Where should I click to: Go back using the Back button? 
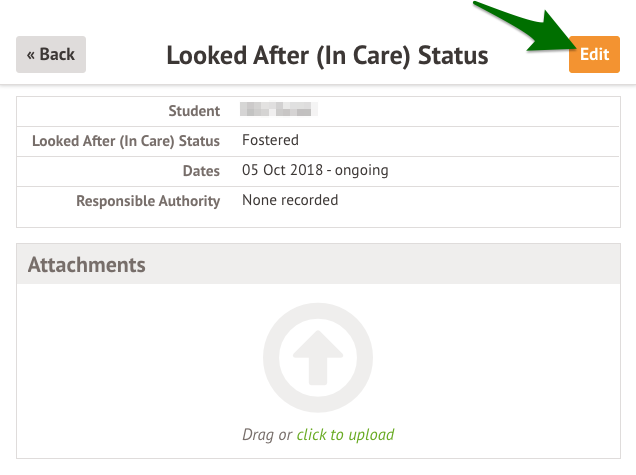(51, 54)
